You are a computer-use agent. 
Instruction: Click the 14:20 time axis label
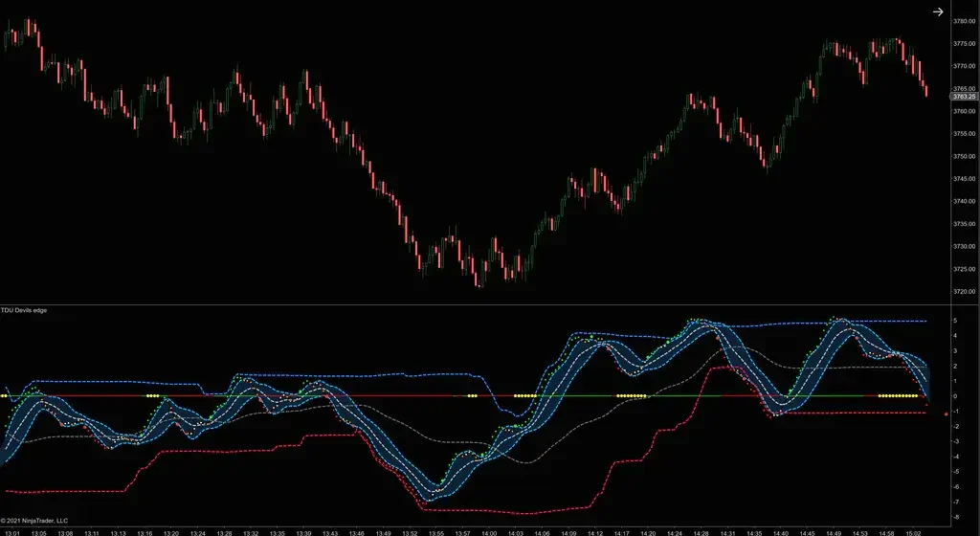(648, 533)
